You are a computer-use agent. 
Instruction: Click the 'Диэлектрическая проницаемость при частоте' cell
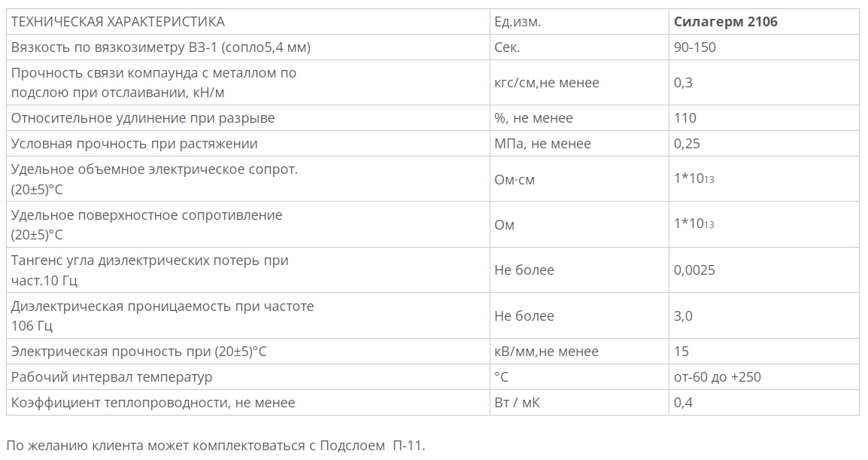pyautogui.click(x=247, y=315)
